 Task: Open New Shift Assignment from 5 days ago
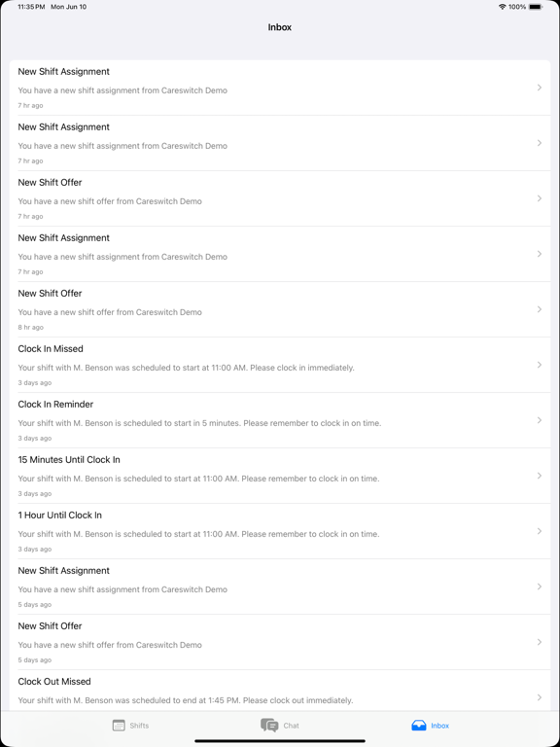click(x=280, y=587)
